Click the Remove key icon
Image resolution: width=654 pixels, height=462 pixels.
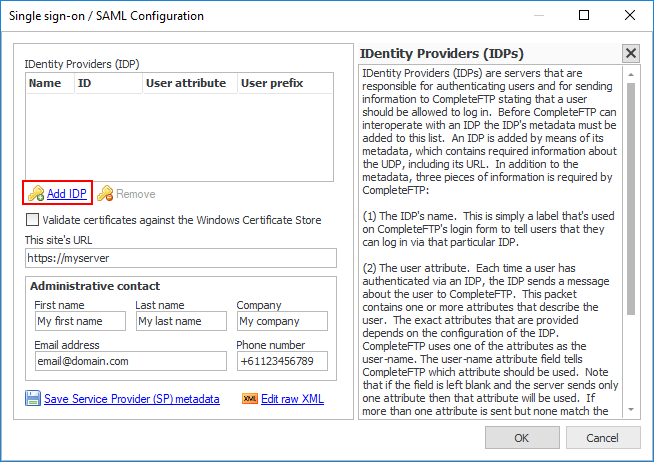coord(105,194)
